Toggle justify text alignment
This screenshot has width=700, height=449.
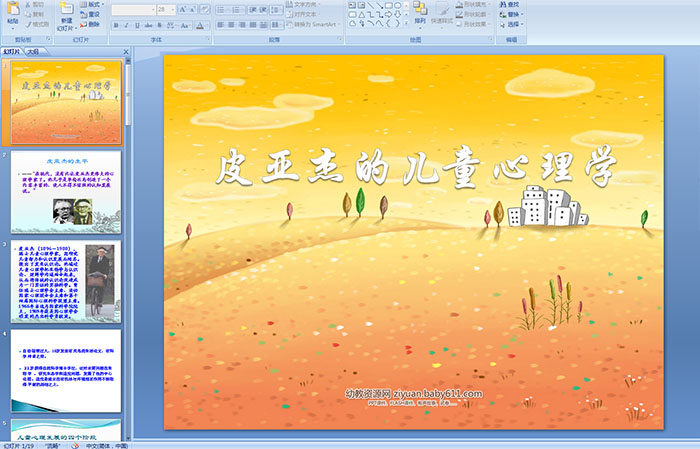[x=253, y=25]
